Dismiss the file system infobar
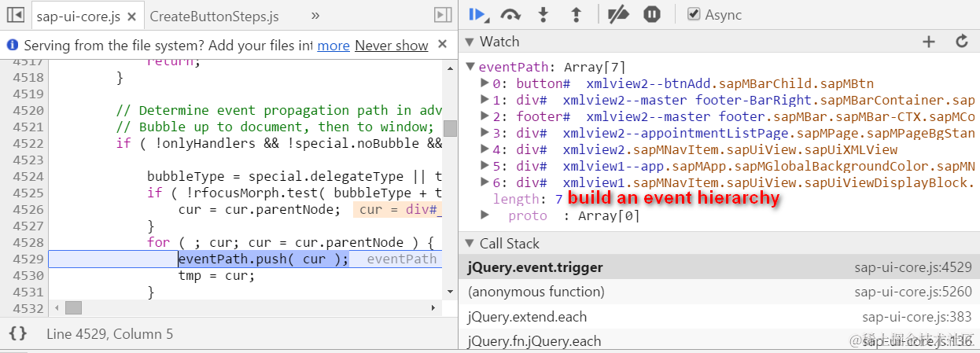 [443, 45]
